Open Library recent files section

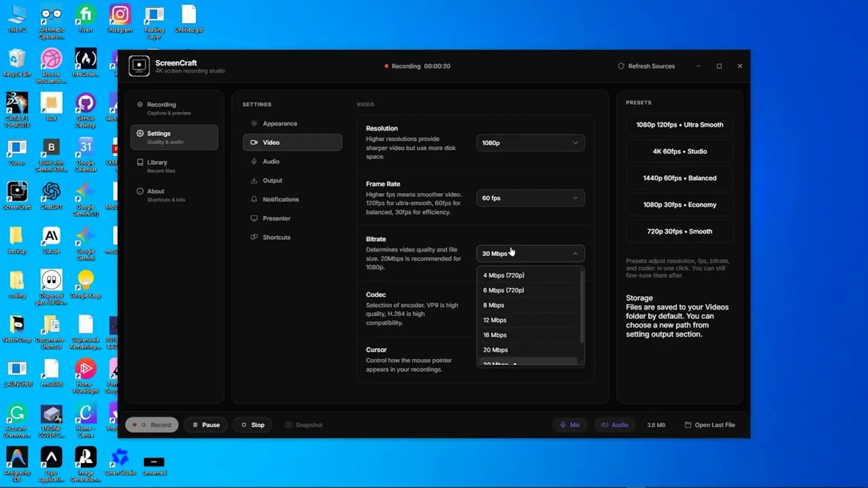pos(174,166)
